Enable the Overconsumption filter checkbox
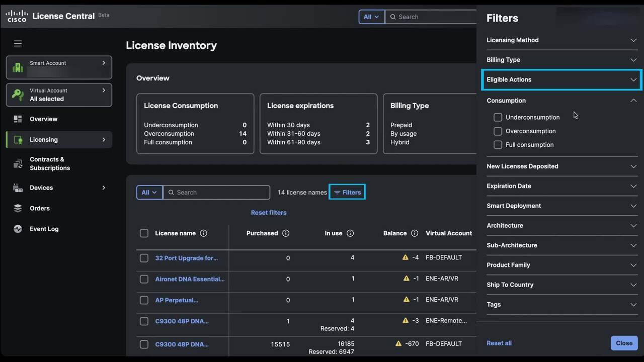This screenshot has height=362, width=644. coord(498,131)
